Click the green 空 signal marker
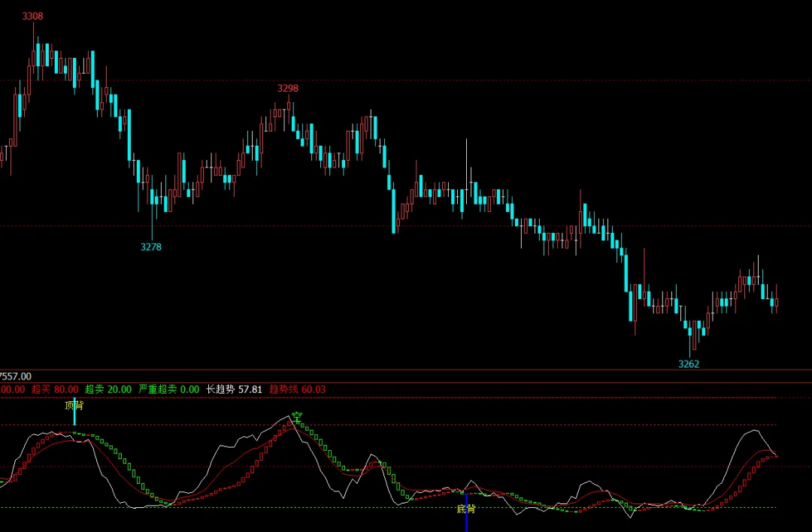Screen dimensions: 812x532 click(x=297, y=416)
